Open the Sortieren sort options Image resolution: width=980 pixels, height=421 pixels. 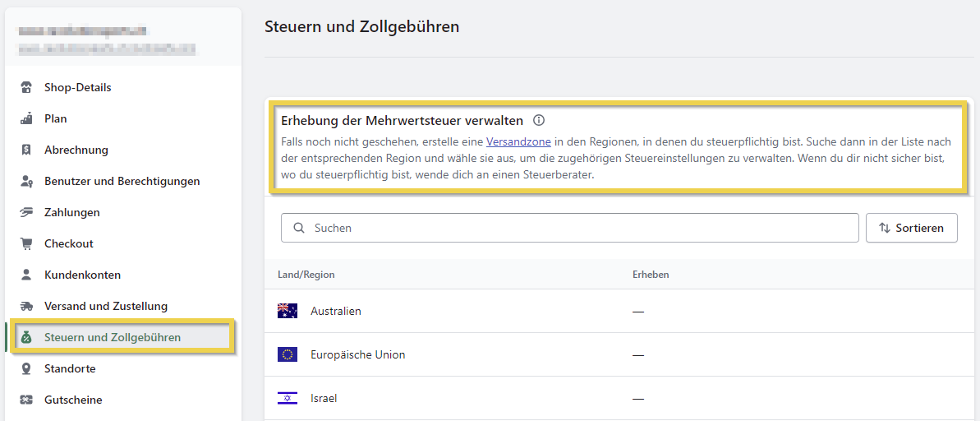click(911, 228)
